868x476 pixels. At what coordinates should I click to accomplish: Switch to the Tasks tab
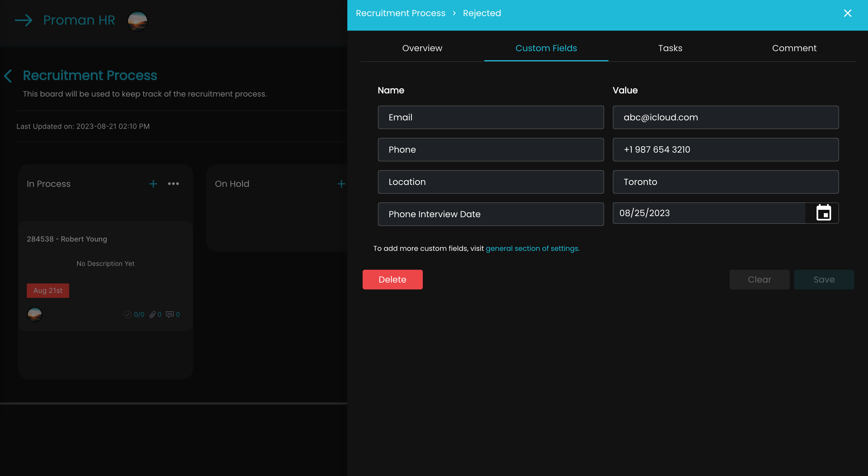coord(670,48)
